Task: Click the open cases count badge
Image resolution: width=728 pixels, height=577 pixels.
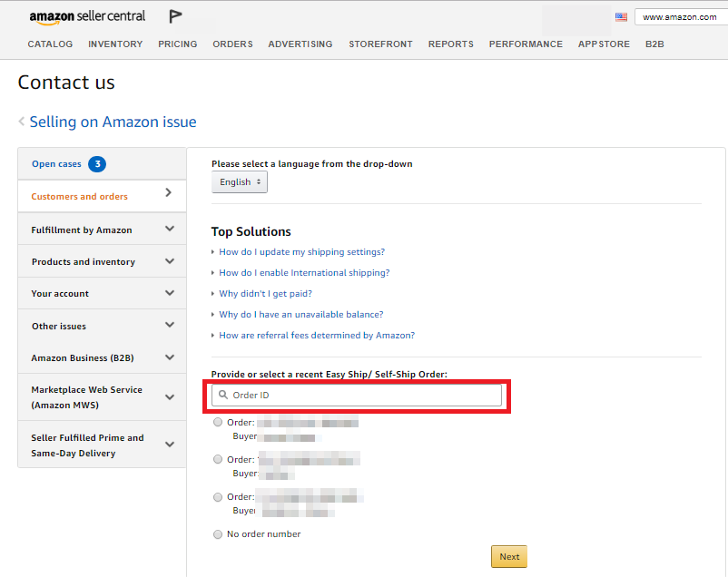Action: 97,164
